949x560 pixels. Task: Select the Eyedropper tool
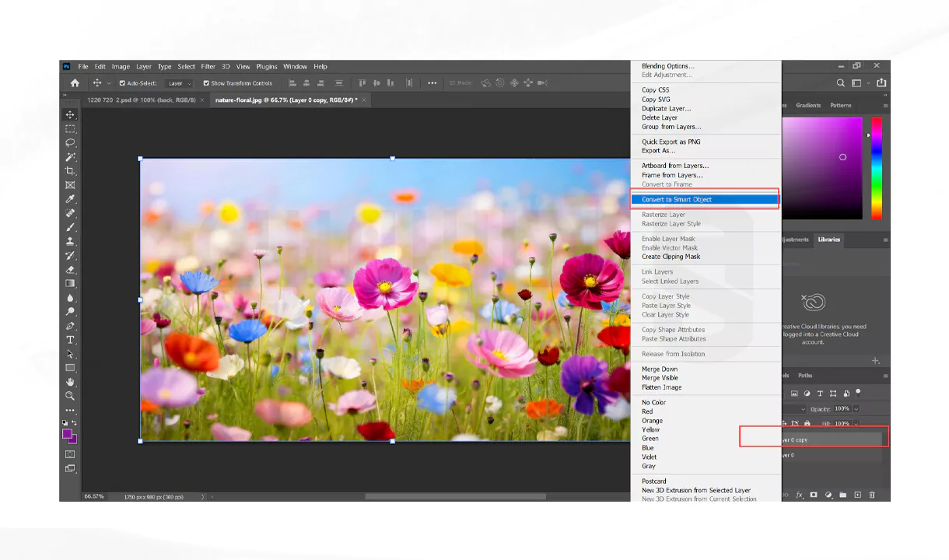(70, 199)
